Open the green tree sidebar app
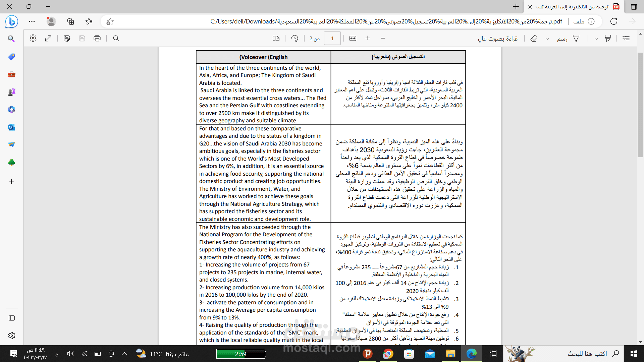Screen dimensions: 644x362 click(x=11, y=163)
